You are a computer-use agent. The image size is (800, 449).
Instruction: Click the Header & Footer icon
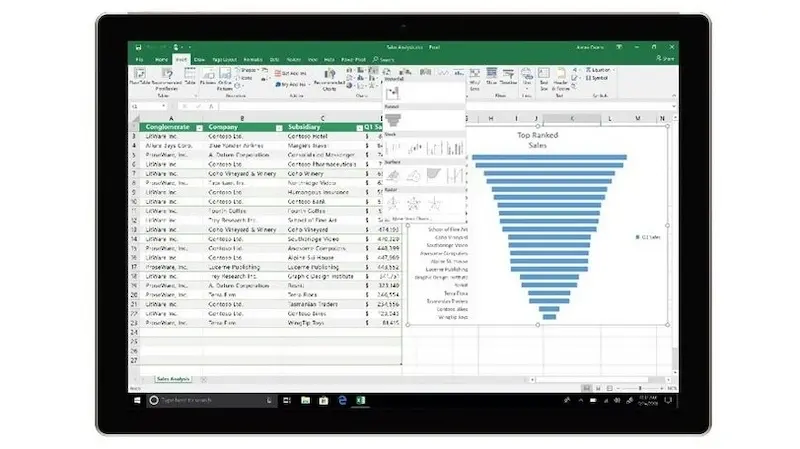560,78
